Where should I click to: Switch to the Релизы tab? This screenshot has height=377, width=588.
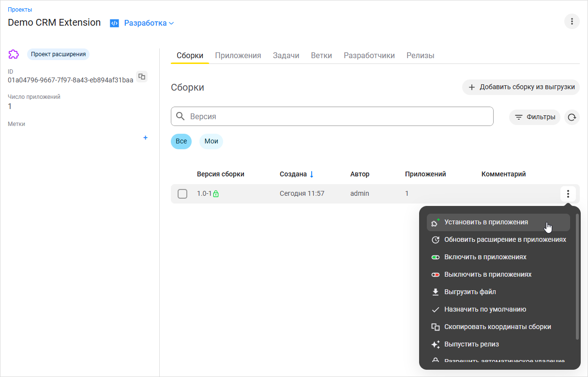tap(420, 55)
